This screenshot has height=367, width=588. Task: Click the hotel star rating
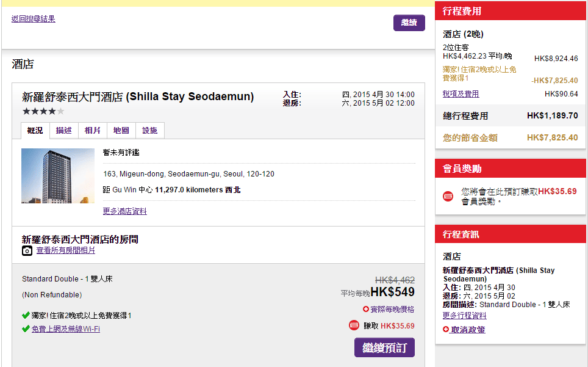[x=43, y=111]
